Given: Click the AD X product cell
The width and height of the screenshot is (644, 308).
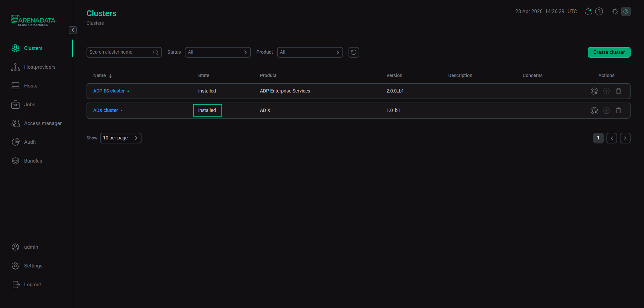Looking at the screenshot, I should pyautogui.click(x=265, y=111).
